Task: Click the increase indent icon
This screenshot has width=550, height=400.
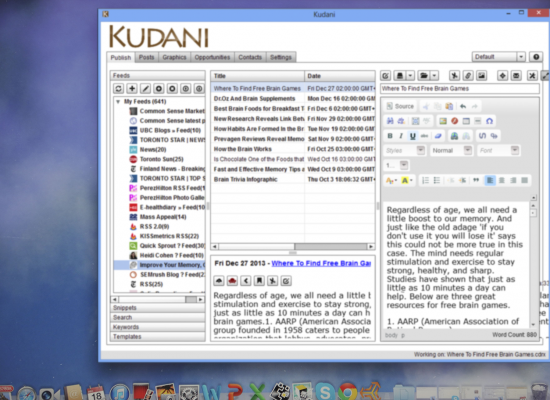Action: coord(463,180)
